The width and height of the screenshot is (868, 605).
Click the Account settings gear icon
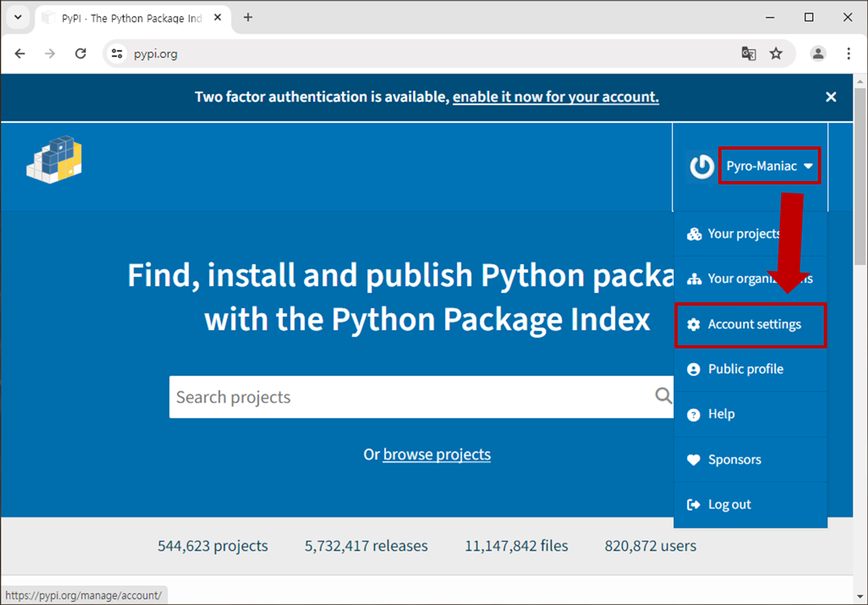click(x=694, y=324)
